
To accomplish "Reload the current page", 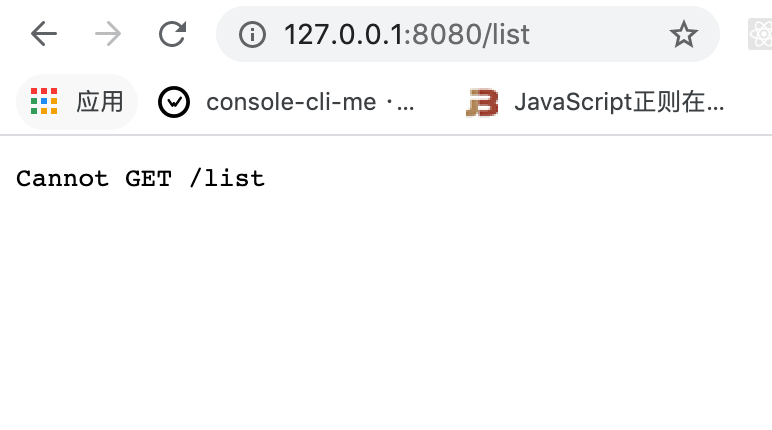I will pos(172,35).
